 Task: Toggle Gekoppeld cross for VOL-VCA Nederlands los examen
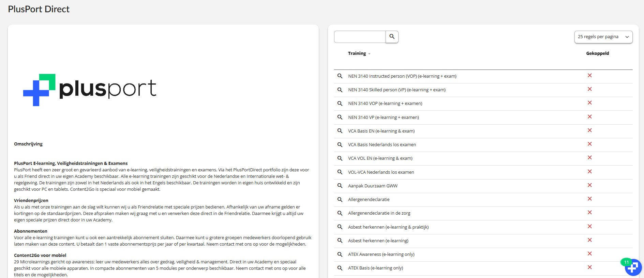[x=589, y=171]
